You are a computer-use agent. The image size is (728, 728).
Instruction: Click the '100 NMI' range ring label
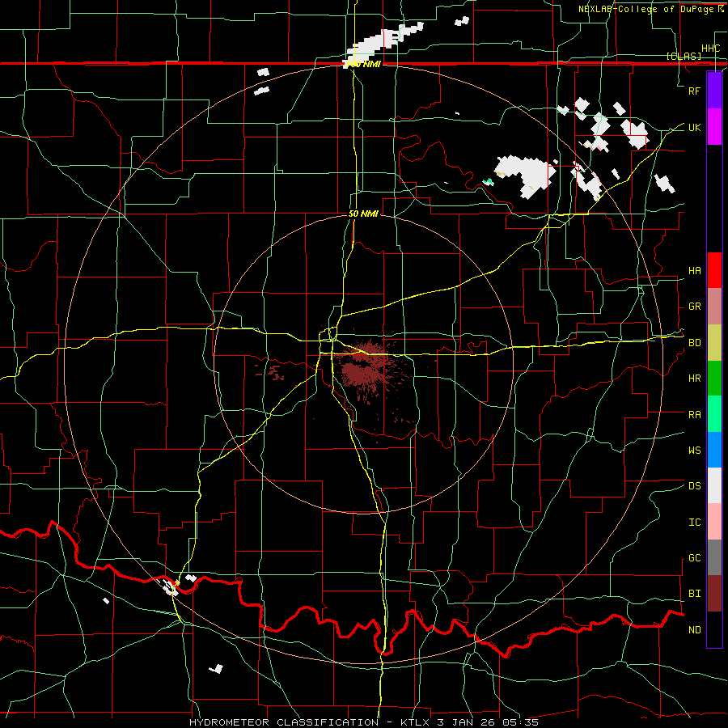click(363, 64)
